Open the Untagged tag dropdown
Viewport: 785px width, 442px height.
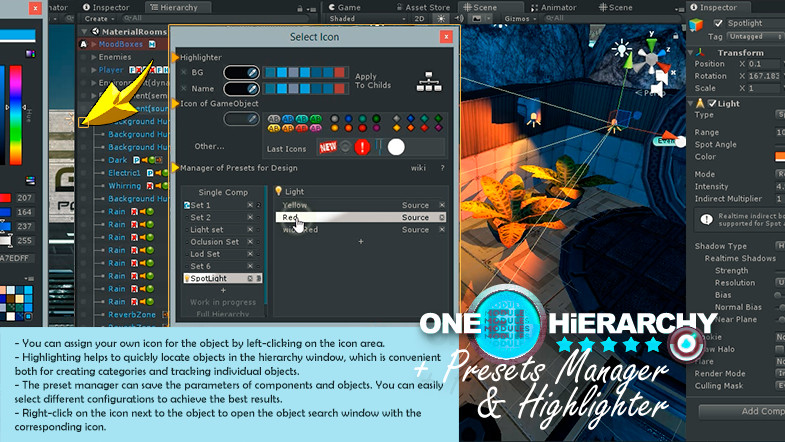coord(755,37)
